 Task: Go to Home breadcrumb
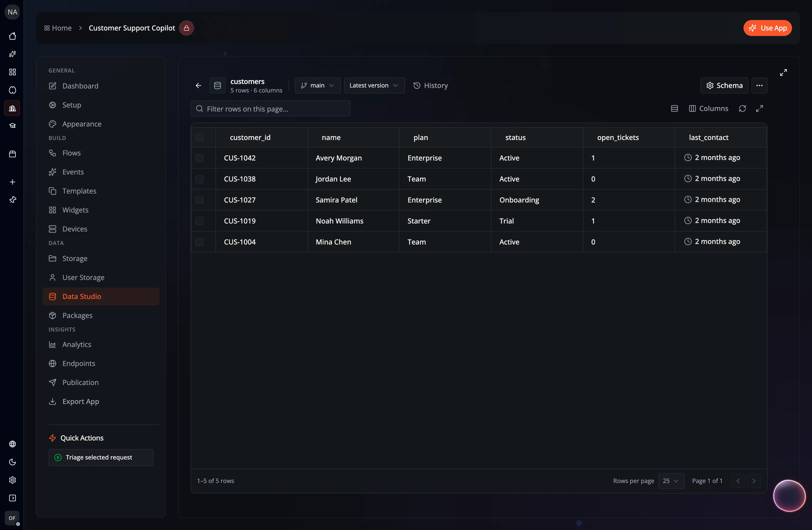[58, 28]
